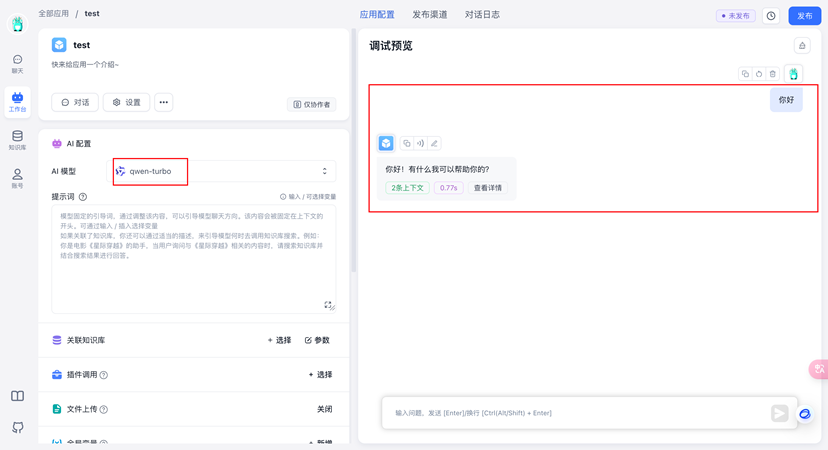Screen dimensions: 828x450
Task: Play the AI reply using voice icon
Action: 420,143
